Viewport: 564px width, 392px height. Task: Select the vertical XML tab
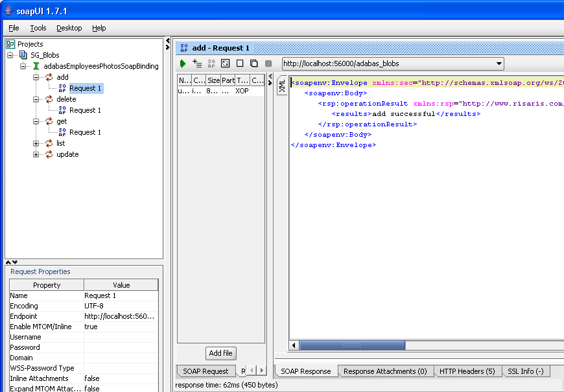[282, 86]
